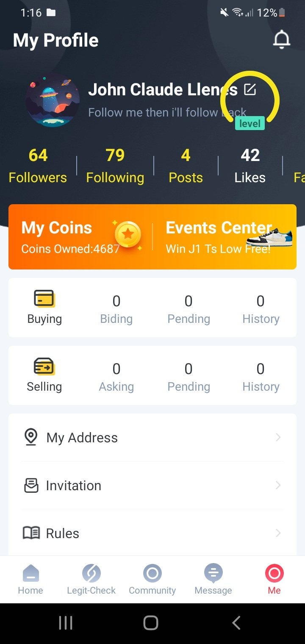The image size is (305, 644).
Task: Expand My Address with chevron arrow
Action: click(x=278, y=437)
